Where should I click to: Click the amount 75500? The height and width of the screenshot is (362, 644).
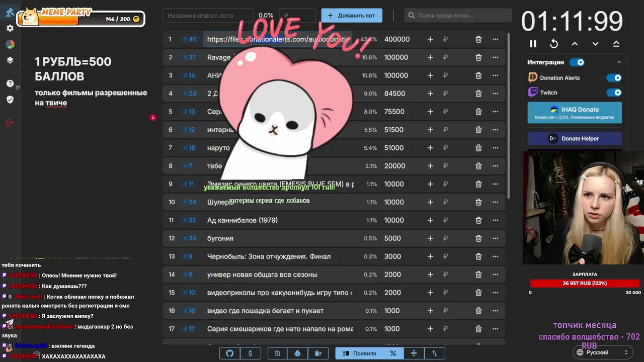[x=395, y=112]
